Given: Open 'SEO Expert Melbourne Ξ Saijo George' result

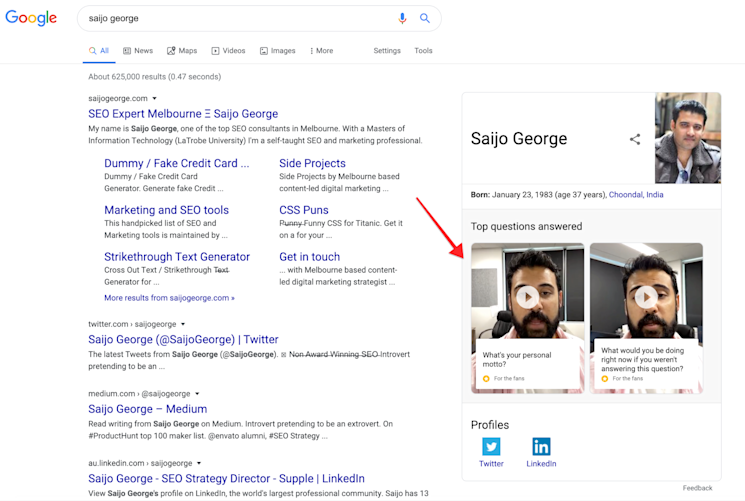Looking at the screenshot, I should [183, 114].
